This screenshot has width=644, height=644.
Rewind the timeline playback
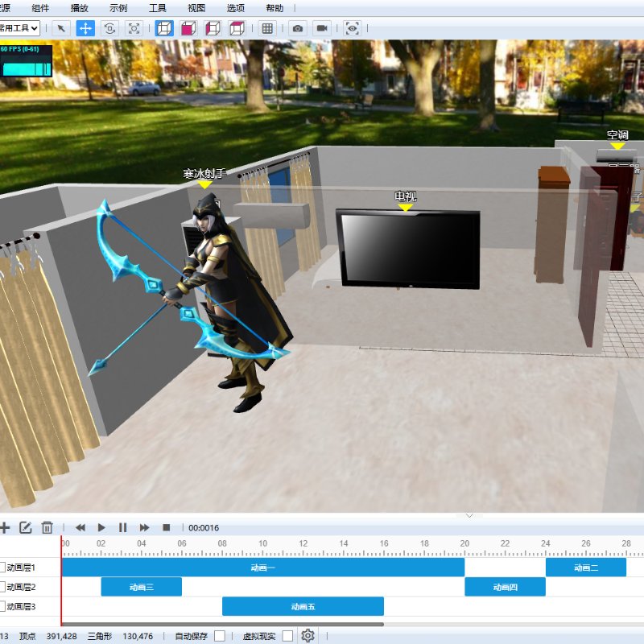[x=80, y=528]
